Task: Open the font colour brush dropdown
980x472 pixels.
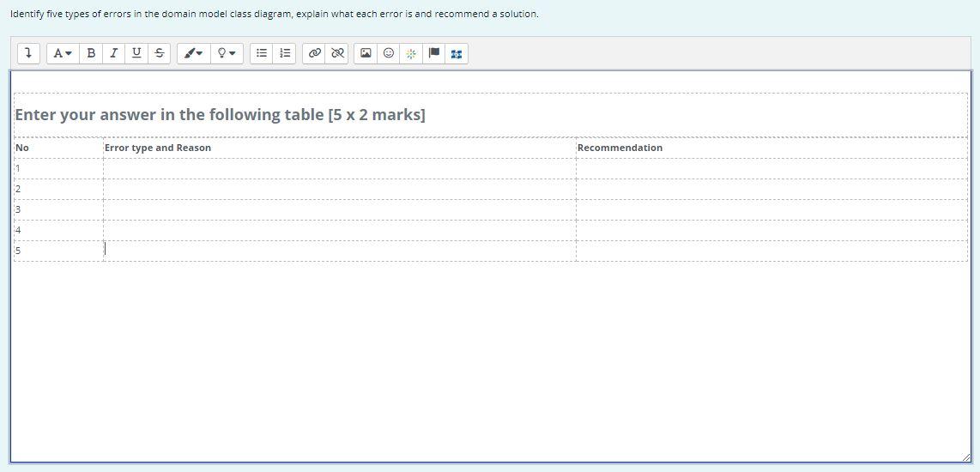Action: [x=194, y=54]
